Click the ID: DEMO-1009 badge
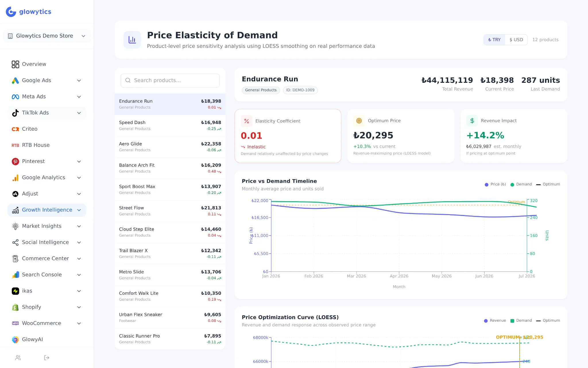 coord(300,90)
